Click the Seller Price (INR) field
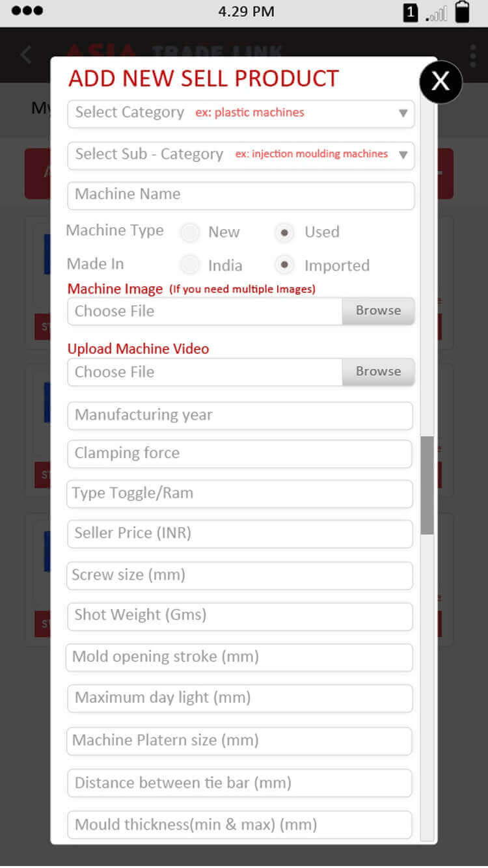Image resolution: width=488 pixels, height=868 pixels. [x=239, y=534]
